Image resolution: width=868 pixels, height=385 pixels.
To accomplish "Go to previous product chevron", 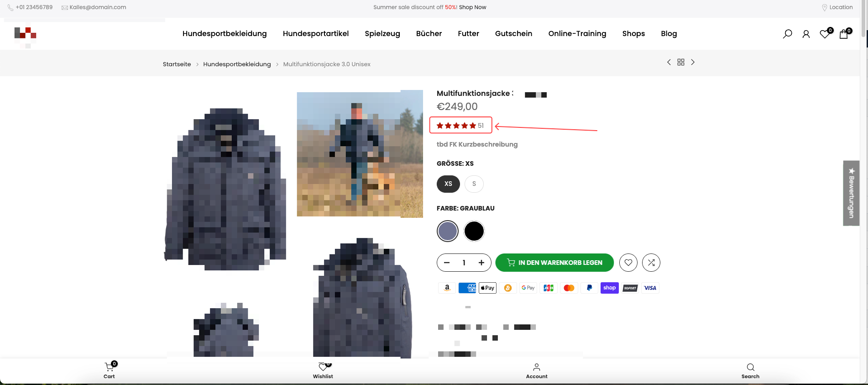I will tap(669, 62).
